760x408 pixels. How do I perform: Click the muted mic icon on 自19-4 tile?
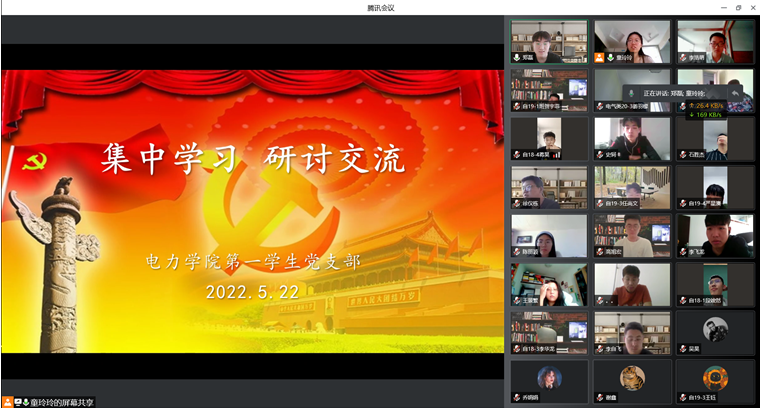683,203
